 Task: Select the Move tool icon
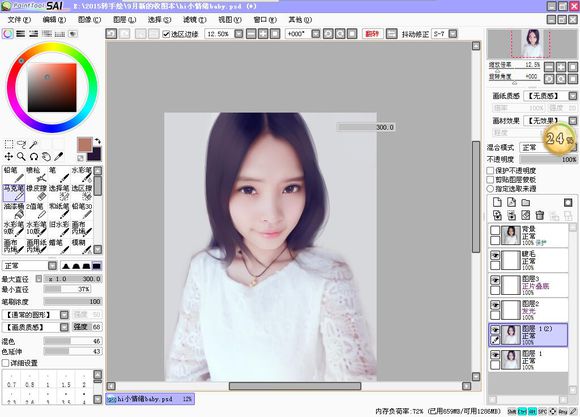tap(9, 157)
